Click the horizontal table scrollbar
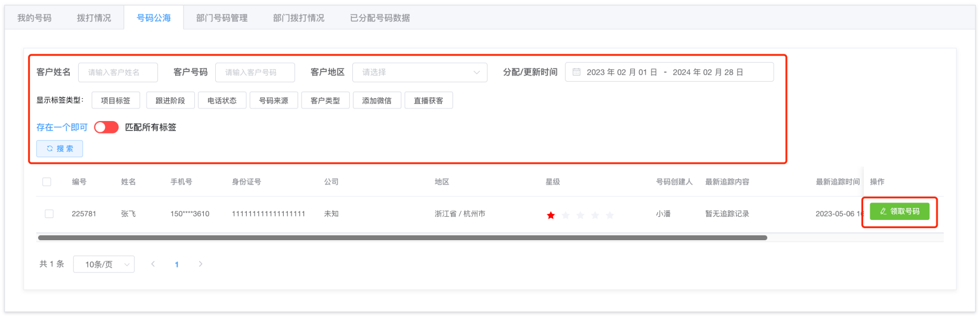This screenshot has width=980, height=317. point(402,238)
